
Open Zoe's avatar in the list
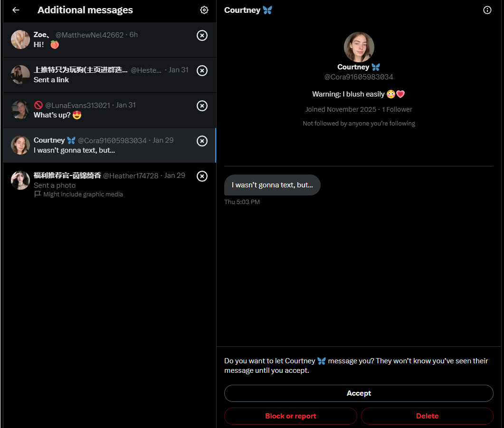point(20,39)
